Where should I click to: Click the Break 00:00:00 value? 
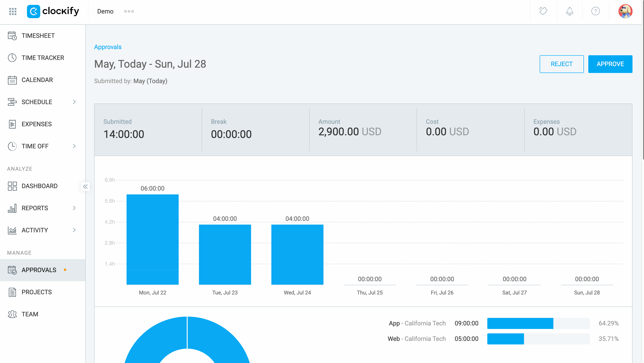coord(231,134)
